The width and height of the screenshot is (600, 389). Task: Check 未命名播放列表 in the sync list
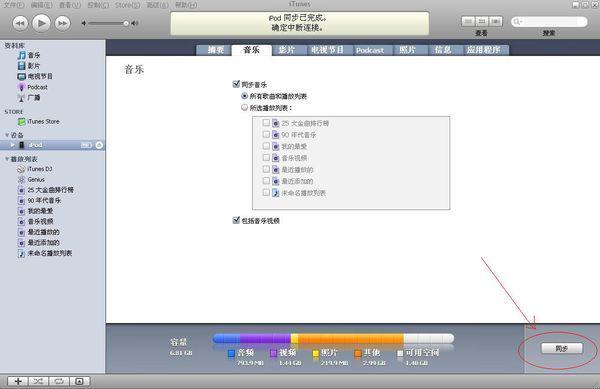(266, 192)
